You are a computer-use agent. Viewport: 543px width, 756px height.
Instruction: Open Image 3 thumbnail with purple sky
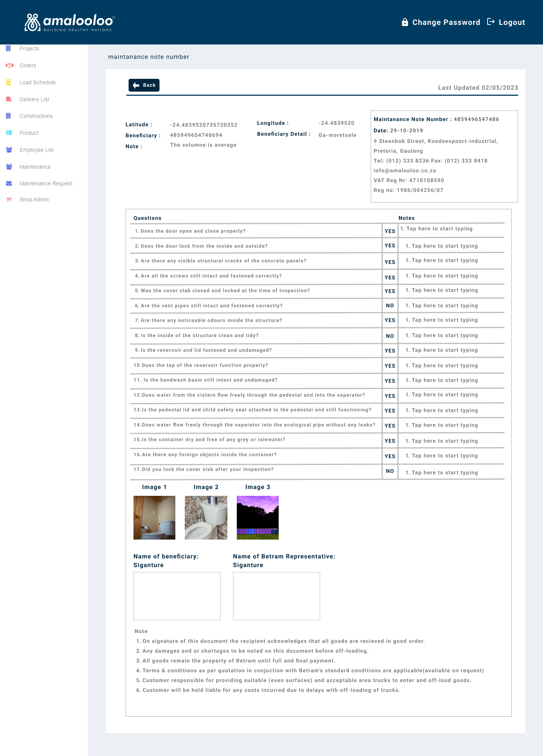(x=258, y=518)
